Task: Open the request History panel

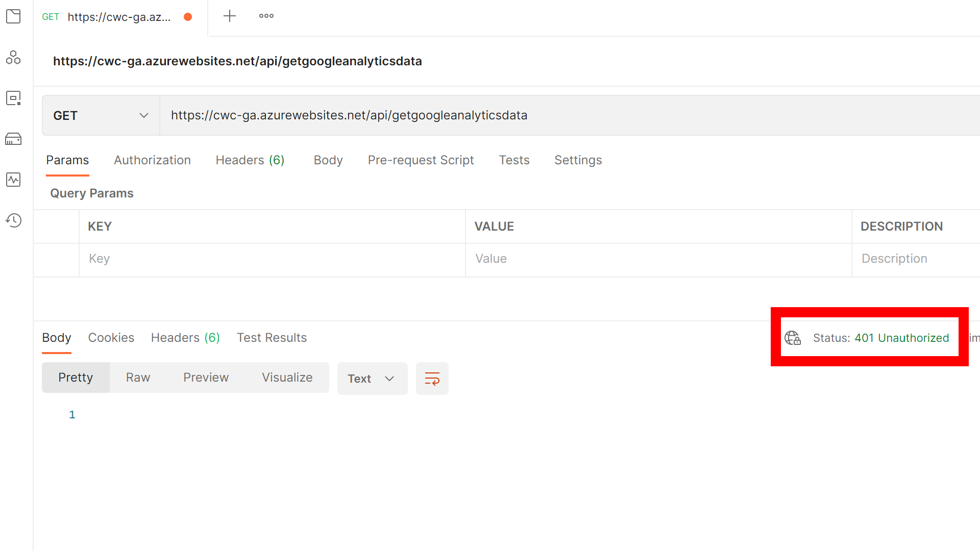Action: point(13,220)
